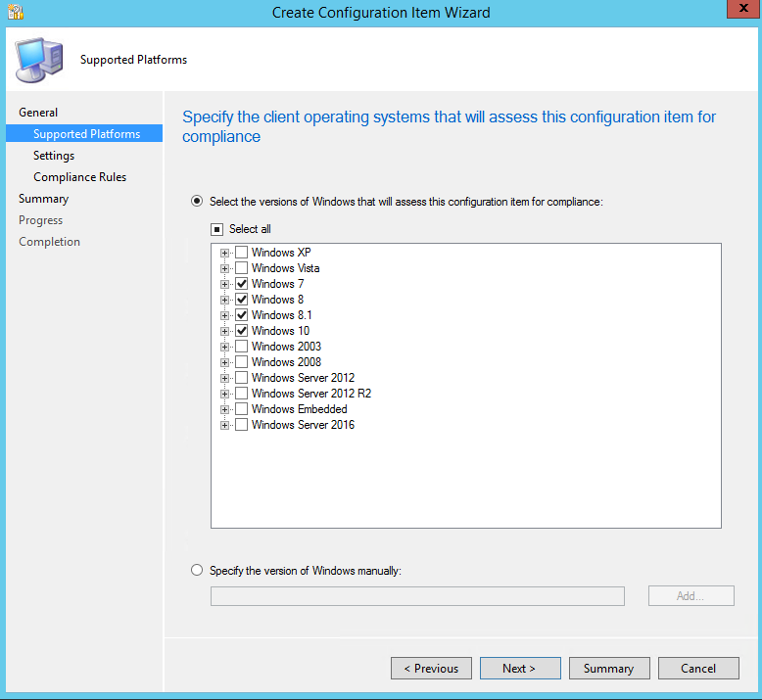Click the Next button
The width and height of the screenshot is (762, 700).
(x=519, y=669)
